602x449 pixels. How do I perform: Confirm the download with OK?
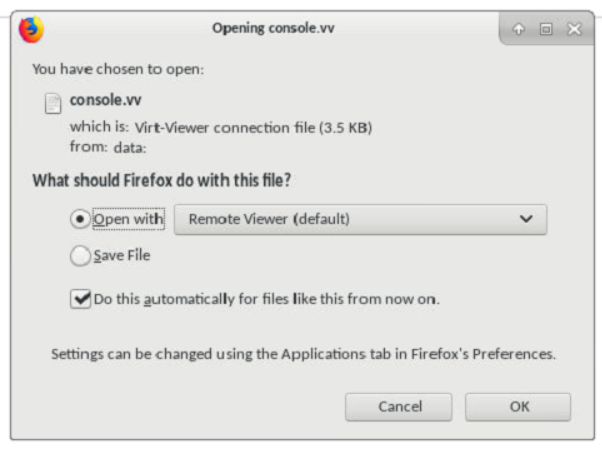[x=518, y=407]
